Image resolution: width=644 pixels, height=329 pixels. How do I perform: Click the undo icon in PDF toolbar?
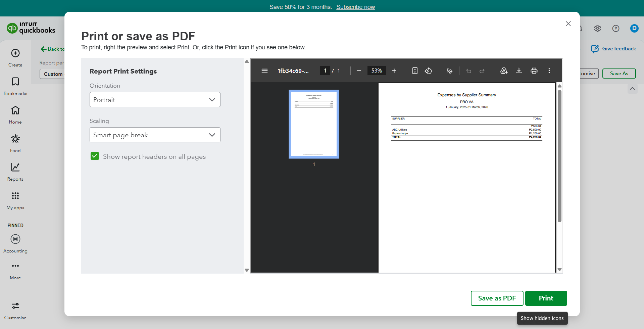[469, 71]
